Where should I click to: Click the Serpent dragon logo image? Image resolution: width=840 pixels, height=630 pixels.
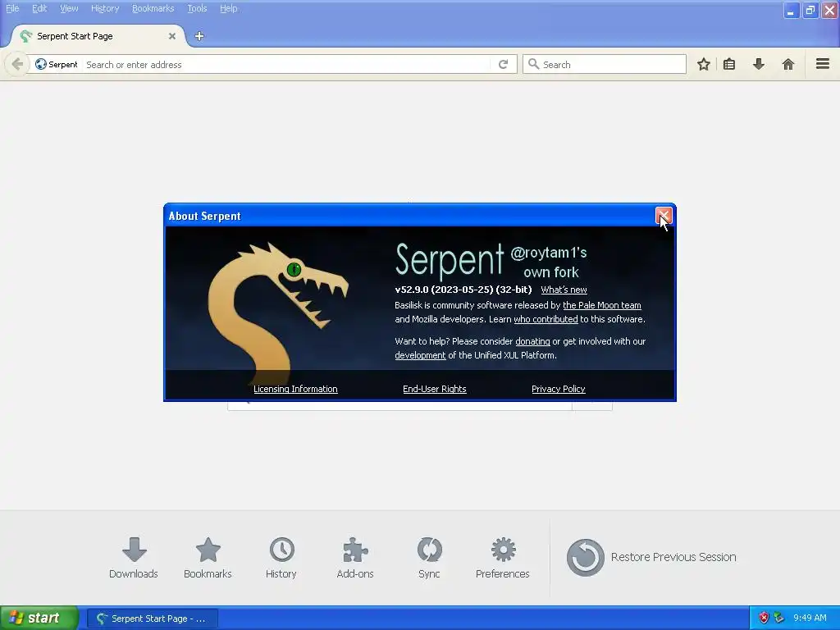tap(277, 313)
